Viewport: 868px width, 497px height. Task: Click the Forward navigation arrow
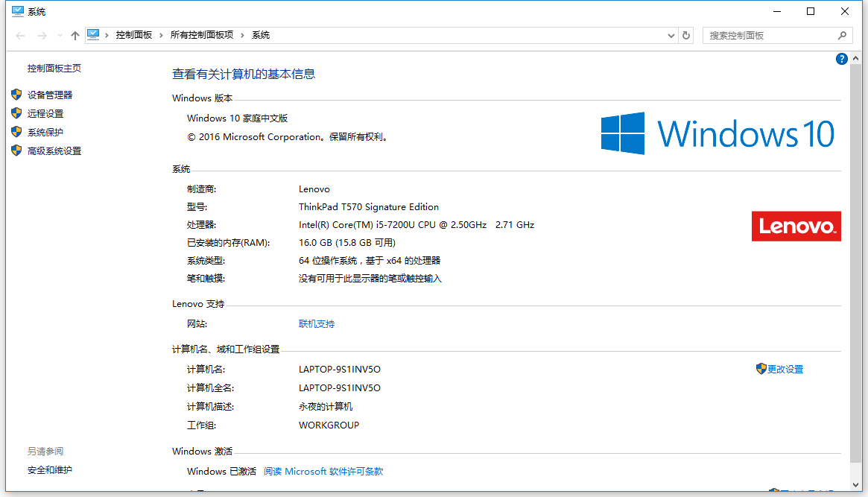point(42,36)
